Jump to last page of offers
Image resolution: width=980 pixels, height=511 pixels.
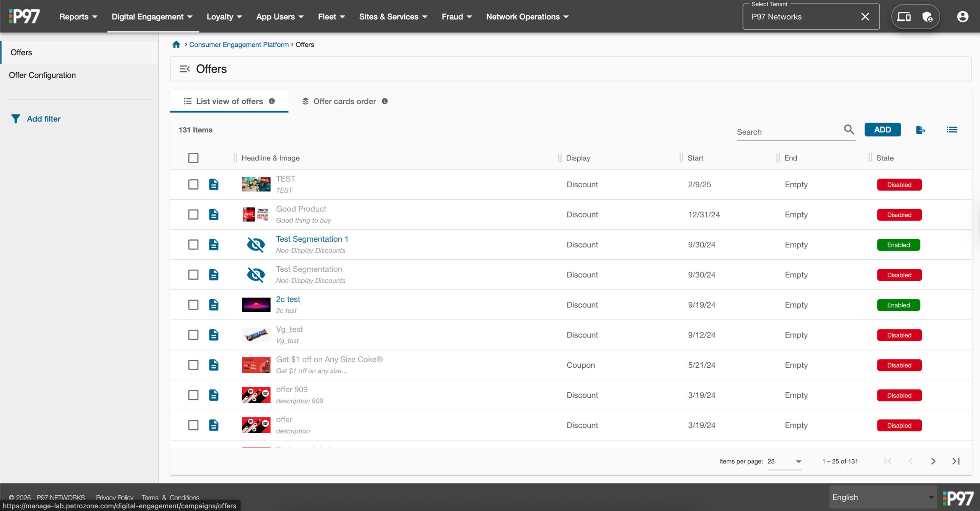[955, 461]
